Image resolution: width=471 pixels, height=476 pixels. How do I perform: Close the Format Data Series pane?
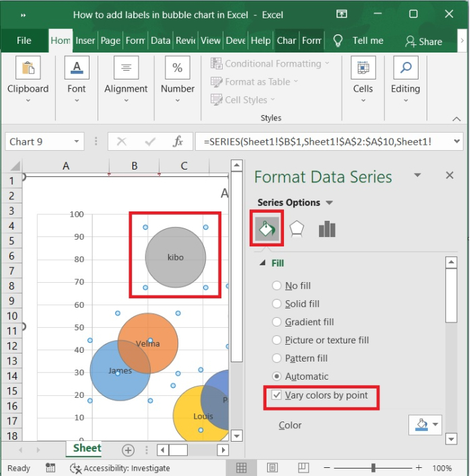pyautogui.click(x=449, y=175)
